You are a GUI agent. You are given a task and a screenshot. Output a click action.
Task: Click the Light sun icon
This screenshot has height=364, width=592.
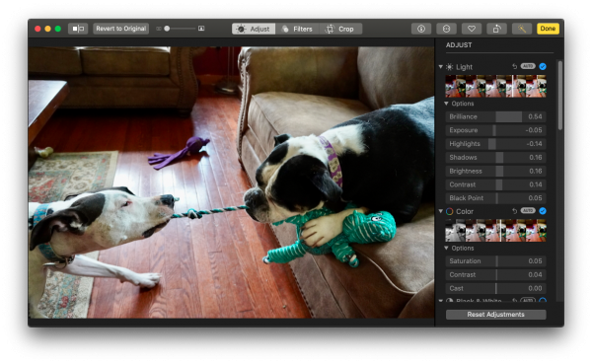[x=449, y=67]
